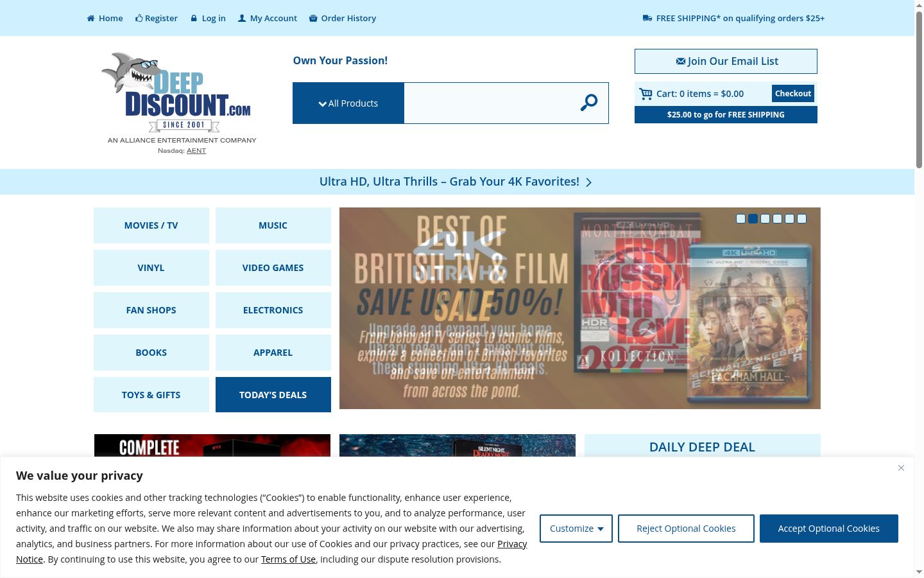Click the arrow after 4K Favorites promo

pyautogui.click(x=588, y=182)
